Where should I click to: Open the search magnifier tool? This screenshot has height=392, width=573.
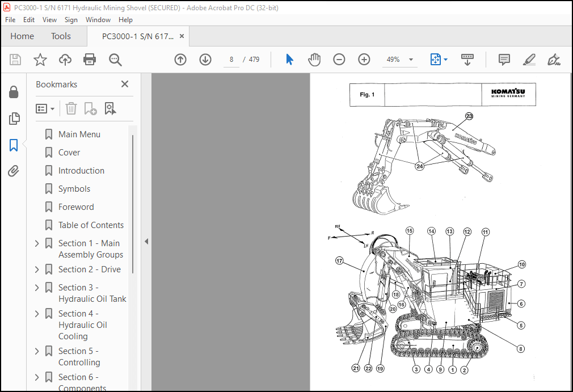click(115, 59)
